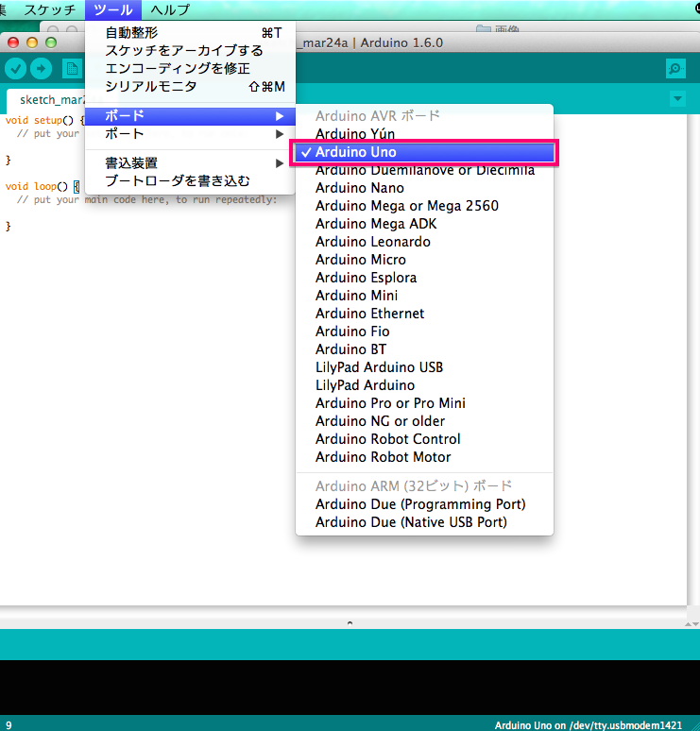Select Arduino Duemilanove or Diecimila board
The width and height of the screenshot is (700, 731).
[424, 170]
